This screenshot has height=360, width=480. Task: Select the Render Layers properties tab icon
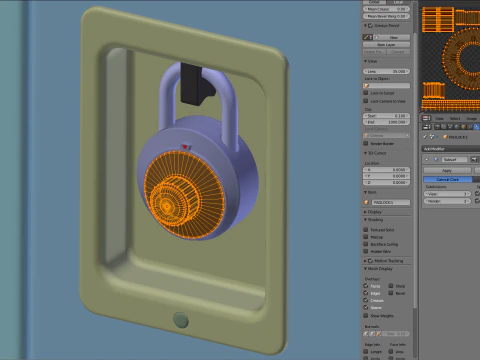pos(444,127)
